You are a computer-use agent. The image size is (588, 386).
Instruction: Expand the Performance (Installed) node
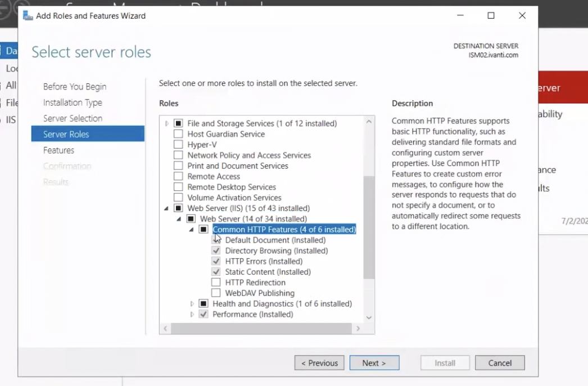pos(192,315)
